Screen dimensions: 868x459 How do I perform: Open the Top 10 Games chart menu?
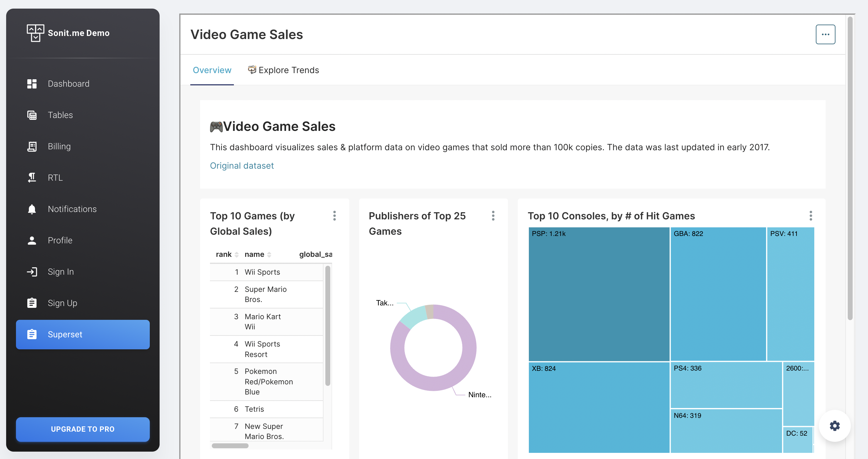(334, 215)
